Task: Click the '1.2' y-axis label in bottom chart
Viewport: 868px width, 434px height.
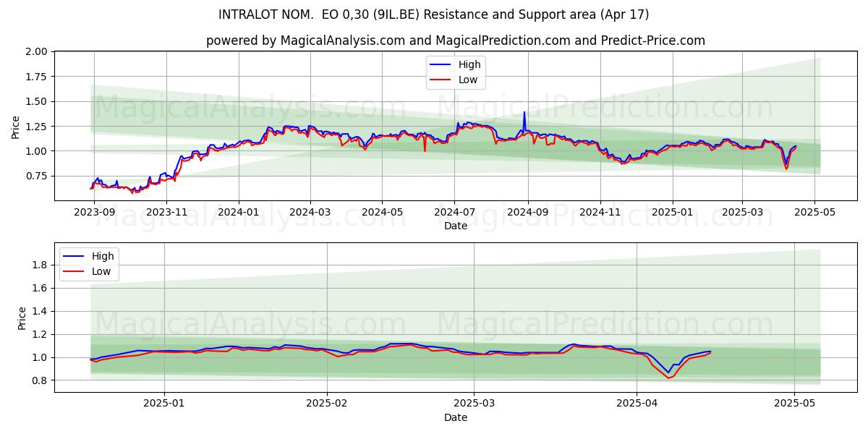Action: point(40,335)
